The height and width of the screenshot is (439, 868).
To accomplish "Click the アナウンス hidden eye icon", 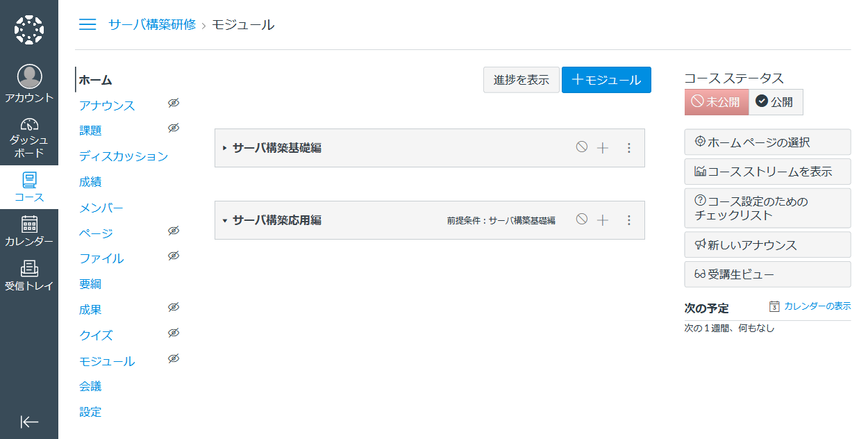I will [174, 103].
